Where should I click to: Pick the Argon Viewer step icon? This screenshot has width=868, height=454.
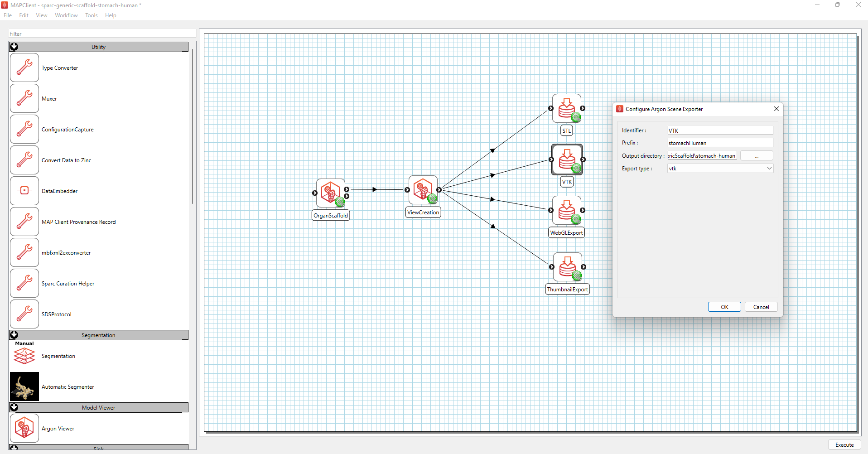[24, 428]
